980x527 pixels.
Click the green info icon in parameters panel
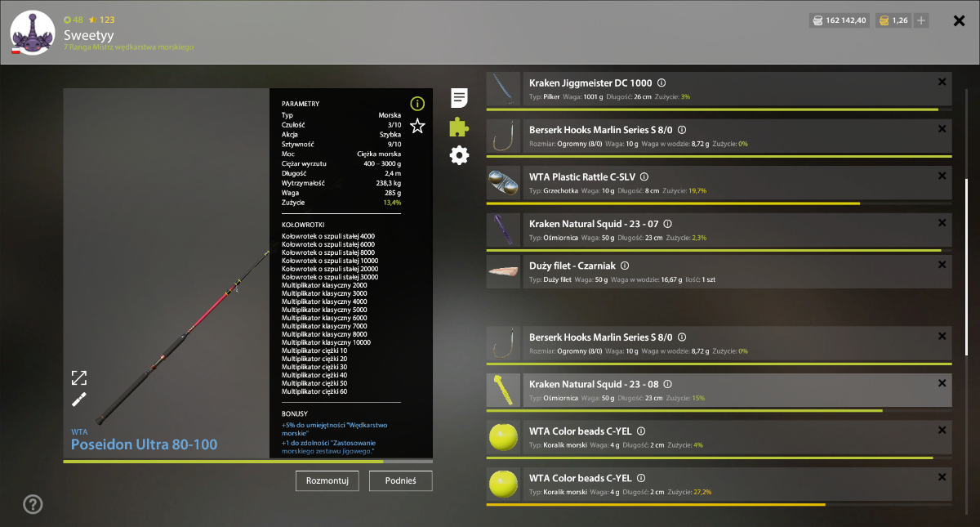[x=417, y=104]
